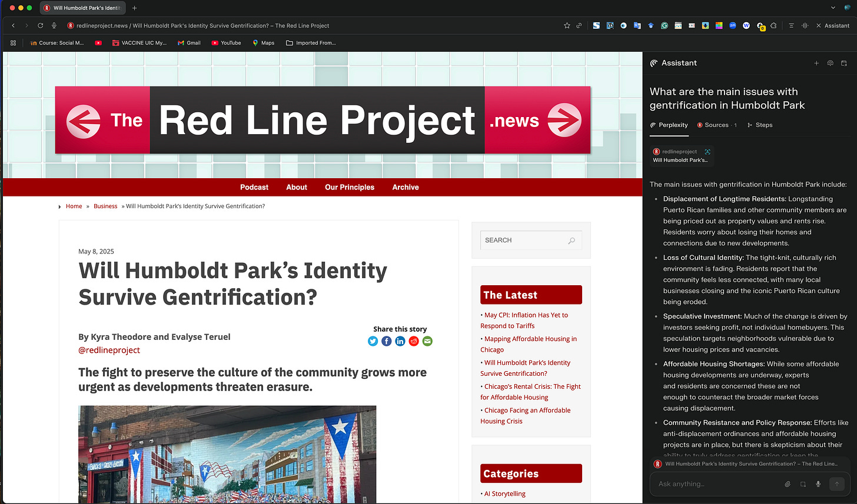
Task: Share the story on LinkedIn
Action: pyautogui.click(x=400, y=341)
